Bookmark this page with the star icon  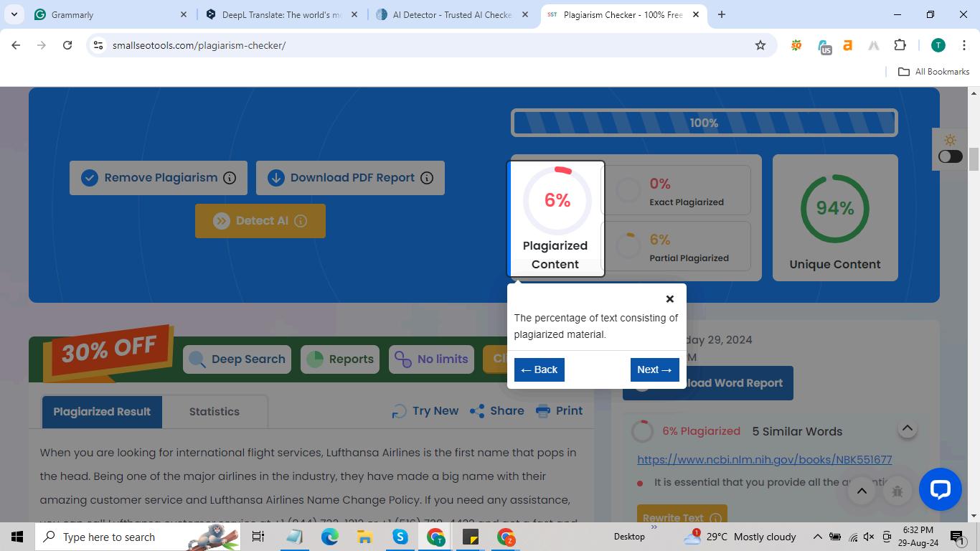pyautogui.click(x=760, y=45)
